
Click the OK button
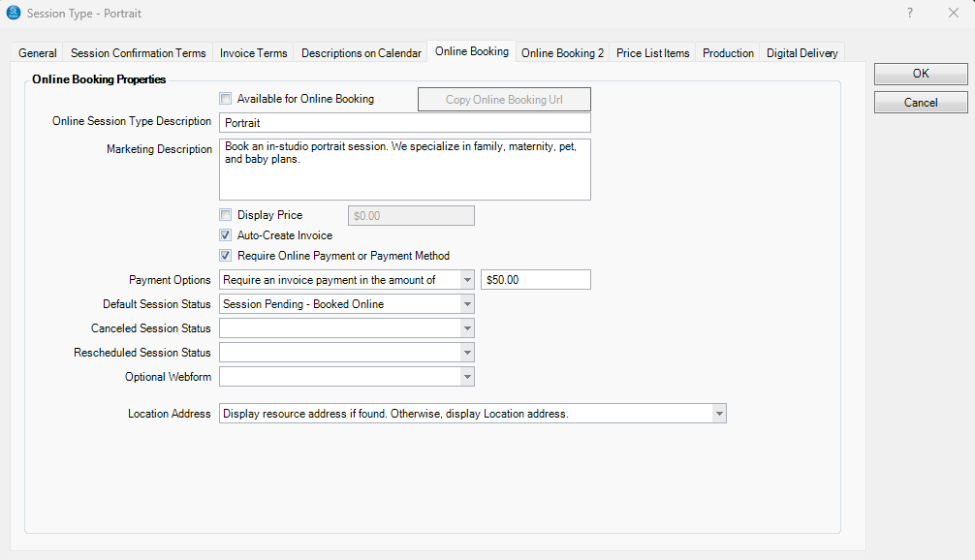(920, 74)
